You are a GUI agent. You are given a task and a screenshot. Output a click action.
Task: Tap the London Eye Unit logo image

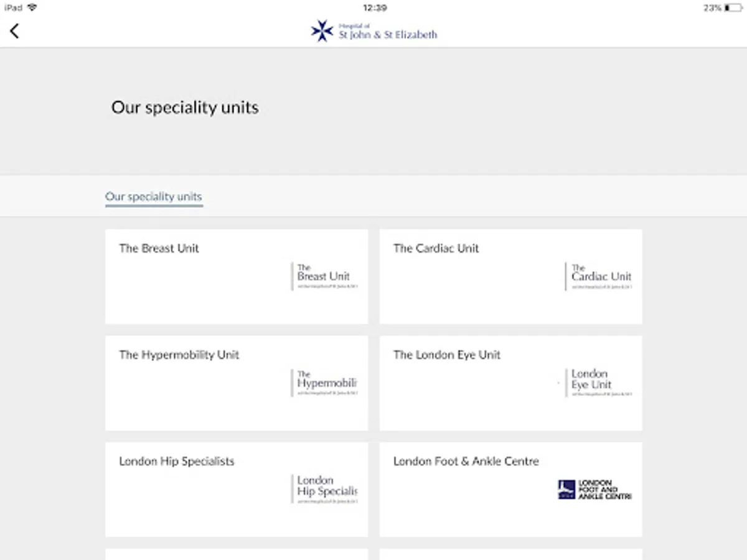point(599,383)
